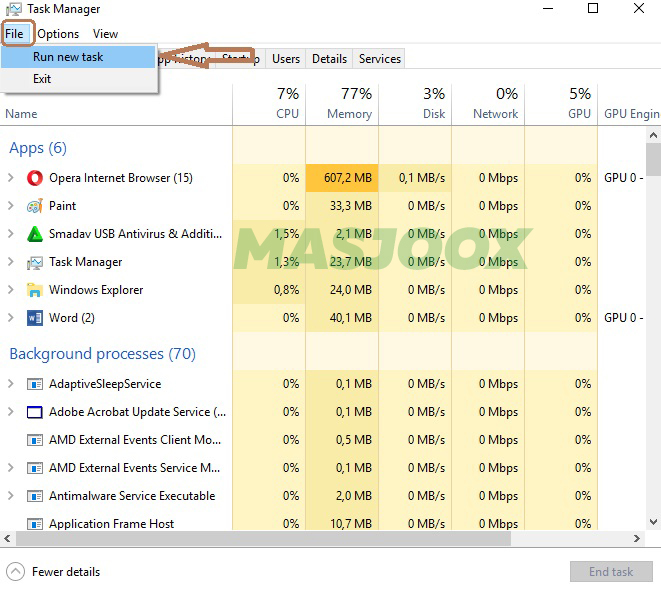Click AMD External Events Client's 0,5 MB value
Screen dimensions: 661x593
coord(354,440)
